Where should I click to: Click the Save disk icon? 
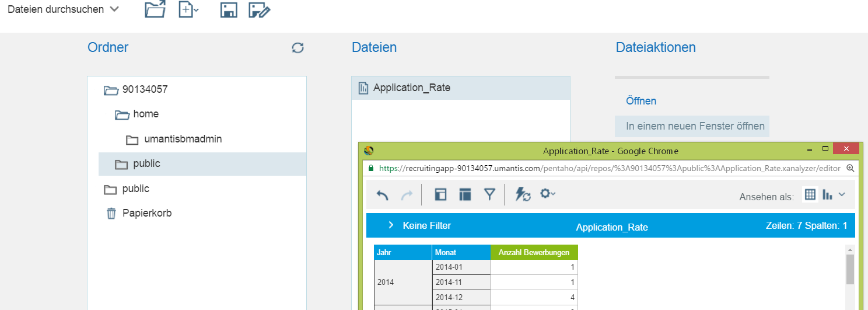[x=229, y=10]
